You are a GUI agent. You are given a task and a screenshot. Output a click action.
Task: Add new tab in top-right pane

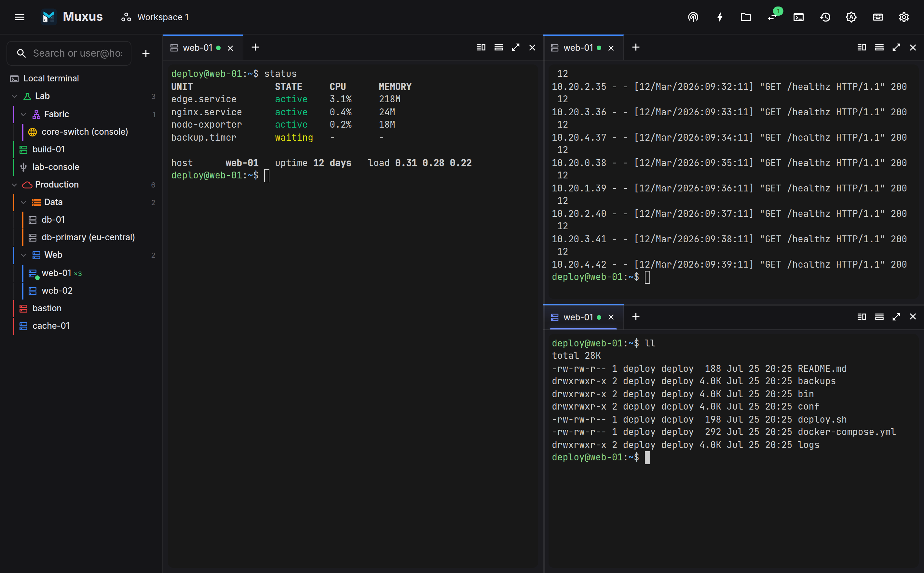click(x=636, y=48)
